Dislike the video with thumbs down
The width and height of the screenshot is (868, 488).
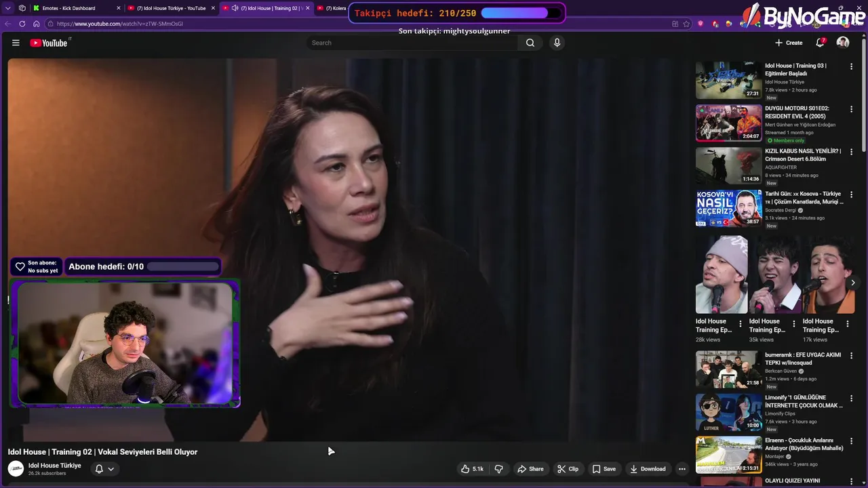[498, 469]
